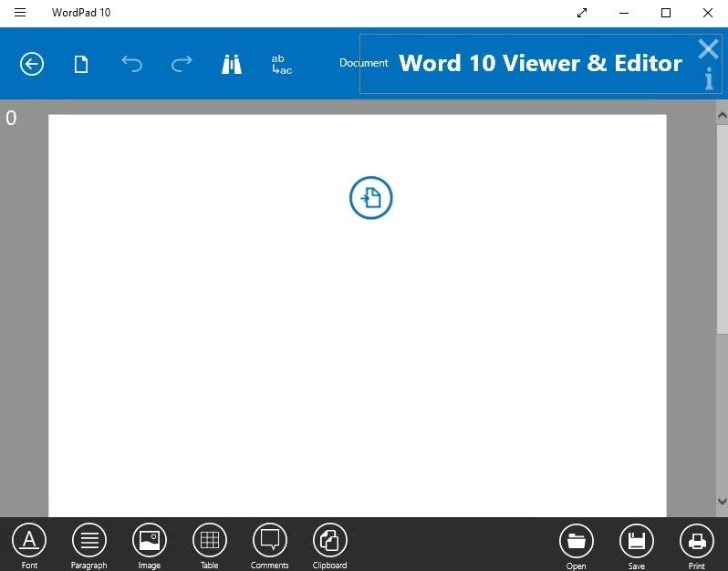The image size is (728, 571).
Task: Insert an Image
Action: pyautogui.click(x=150, y=546)
